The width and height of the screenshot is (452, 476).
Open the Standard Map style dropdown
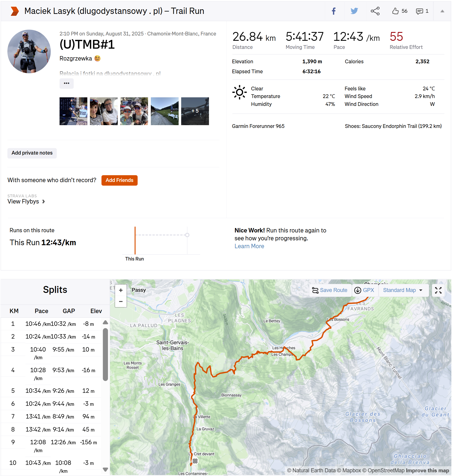click(x=403, y=290)
